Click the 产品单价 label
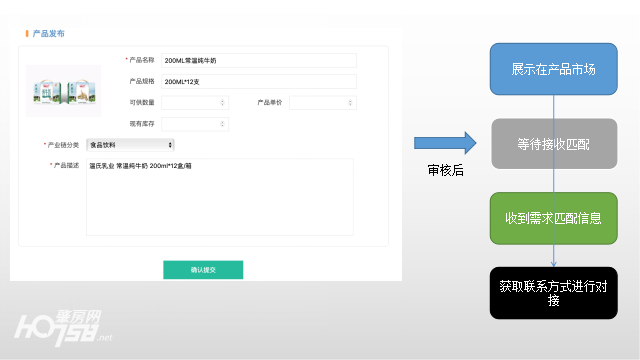This screenshot has width=640, height=360. click(269, 102)
